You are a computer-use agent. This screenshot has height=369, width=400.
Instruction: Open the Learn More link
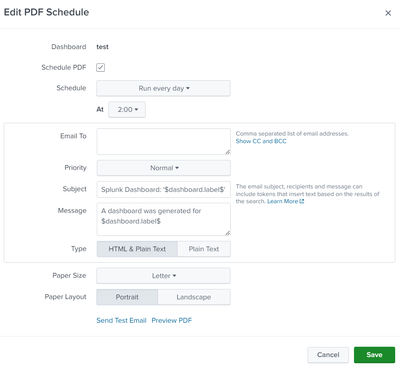click(x=282, y=201)
